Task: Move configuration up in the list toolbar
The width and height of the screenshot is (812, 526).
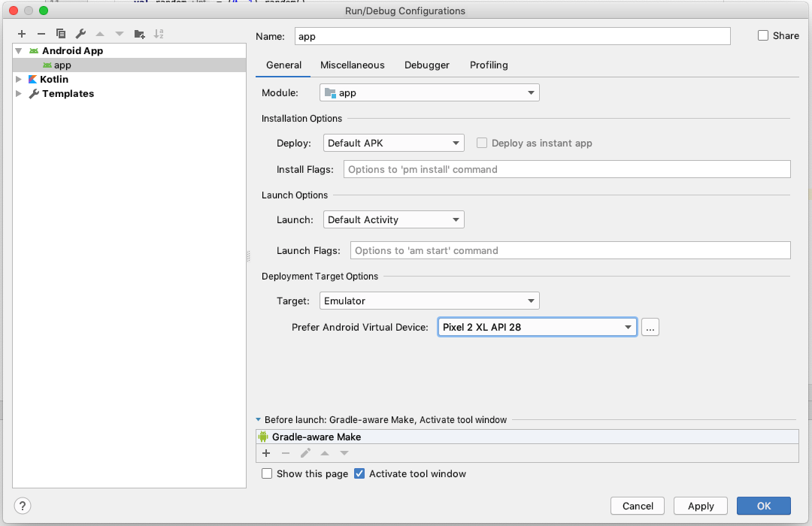Action: point(100,34)
